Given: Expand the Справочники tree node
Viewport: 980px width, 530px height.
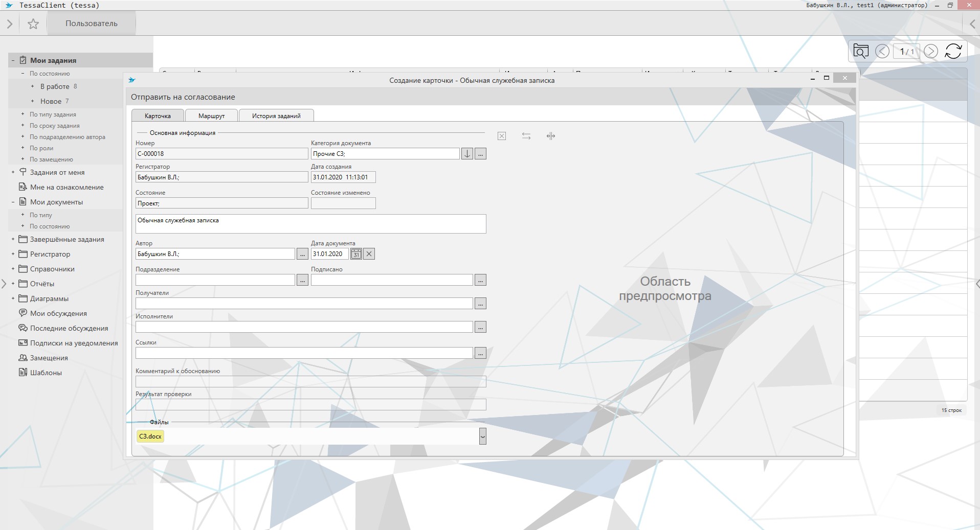Looking at the screenshot, I should click(x=13, y=269).
